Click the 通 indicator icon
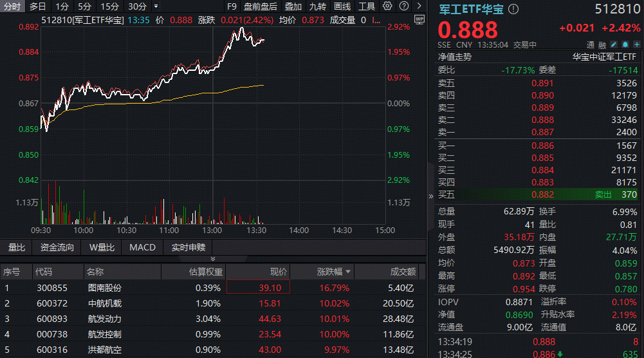 pyautogui.click(x=591, y=44)
